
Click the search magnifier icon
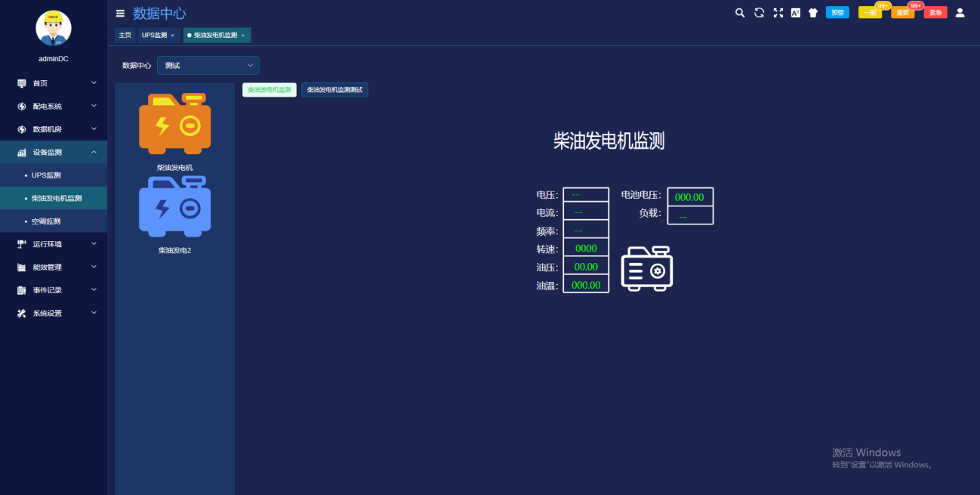(740, 13)
